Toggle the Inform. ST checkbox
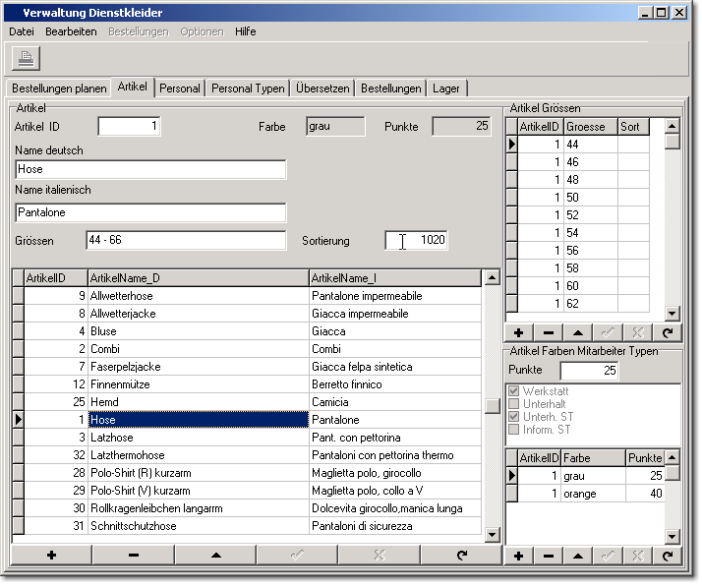Screen dimensions: 702x588 pyautogui.click(x=513, y=429)
